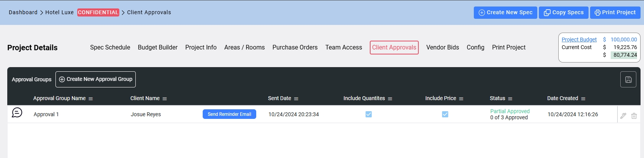Click the save disk icon
The image size is (644, 158).
[x=628, y=79]
